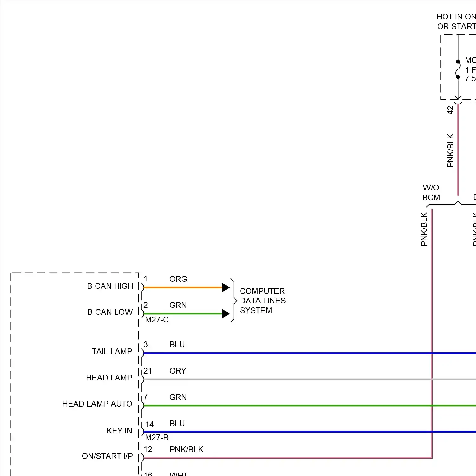Click the pin 14 number near KEY IN
This screenshot has width=476, height=476.
click(149, 425)
